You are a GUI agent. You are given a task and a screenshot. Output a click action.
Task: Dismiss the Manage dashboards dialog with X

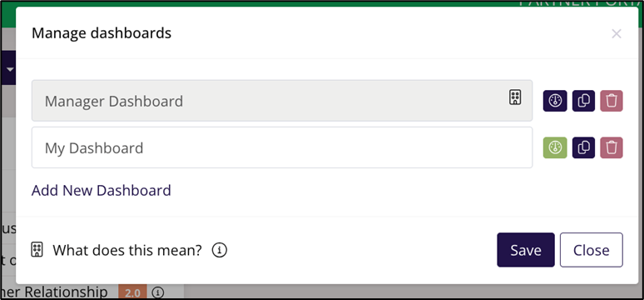(x=616, y=33)
